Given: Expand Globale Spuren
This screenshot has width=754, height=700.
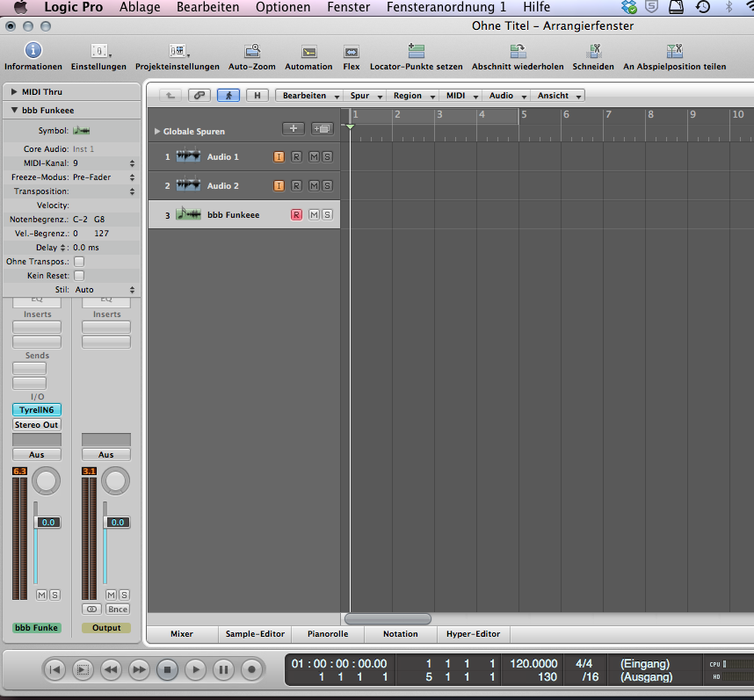Looking at the screenshot, I should coord(156,131).
